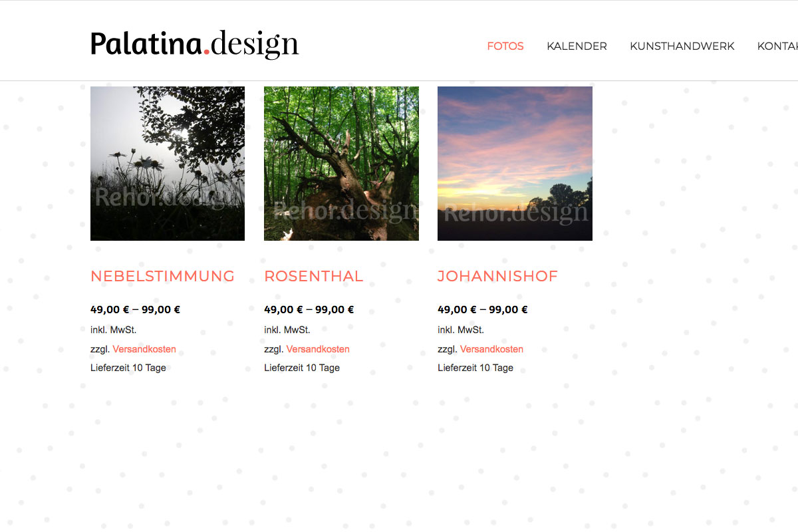The width and height of the screenshot is (798, 532).
Task: Click 'Lieferzeit 10 Tage' under Nebelstimmung
Action: point(128,368)
